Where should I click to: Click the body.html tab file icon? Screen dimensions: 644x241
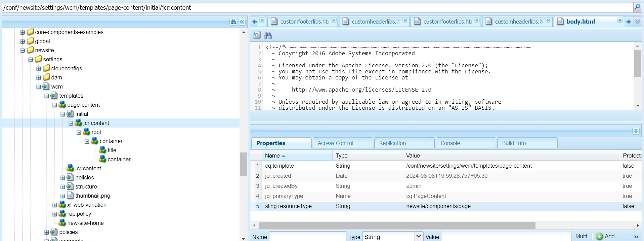coord(560,22)
